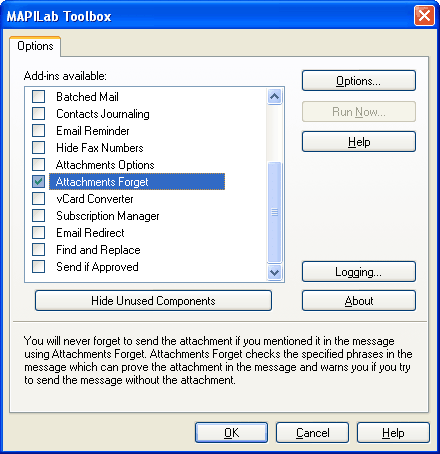Confirm the dialog with OK
The image size is (440, 454).
pyautogui.click(x=231, y=433)
